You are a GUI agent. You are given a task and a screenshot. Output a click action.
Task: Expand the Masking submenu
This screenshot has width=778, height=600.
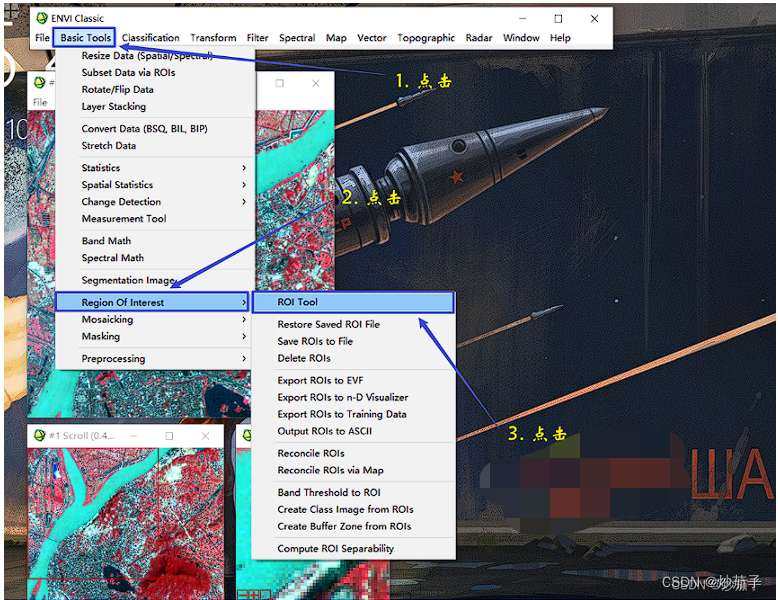tap(155, 336)
